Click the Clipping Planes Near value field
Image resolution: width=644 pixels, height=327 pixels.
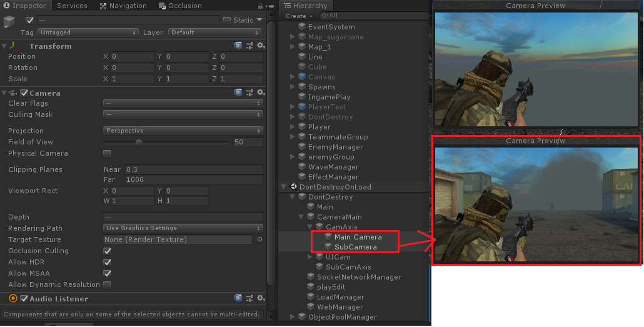(194, 169)
